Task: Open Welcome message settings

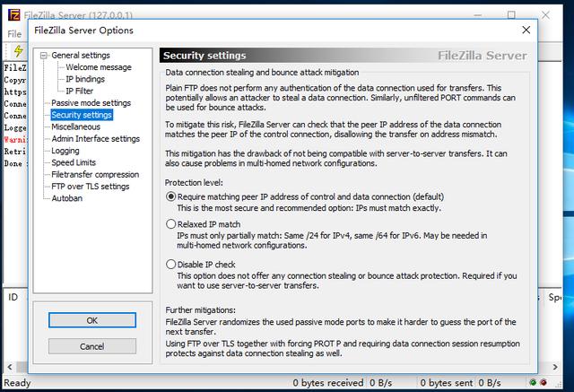Action: click(x=99, y=67)
